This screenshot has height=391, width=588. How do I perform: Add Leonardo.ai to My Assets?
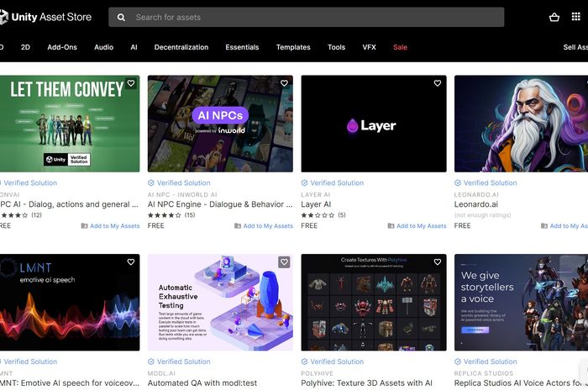point(564,226)
